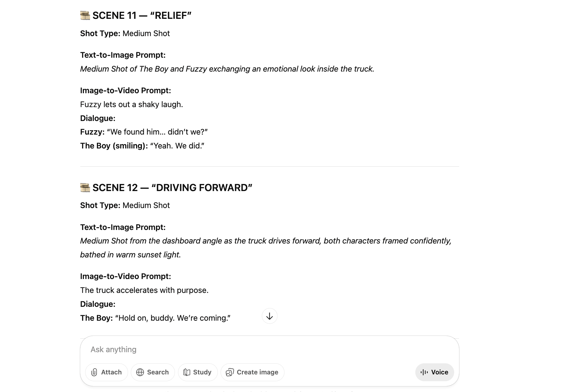Enable Study mode
The image size is (564, 392).
point(198,372)
